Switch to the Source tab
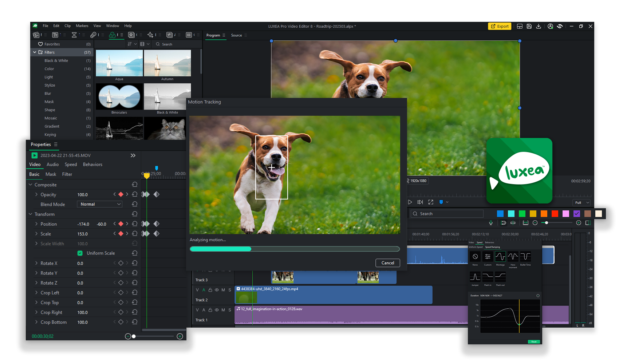 (x=236, y=35)
